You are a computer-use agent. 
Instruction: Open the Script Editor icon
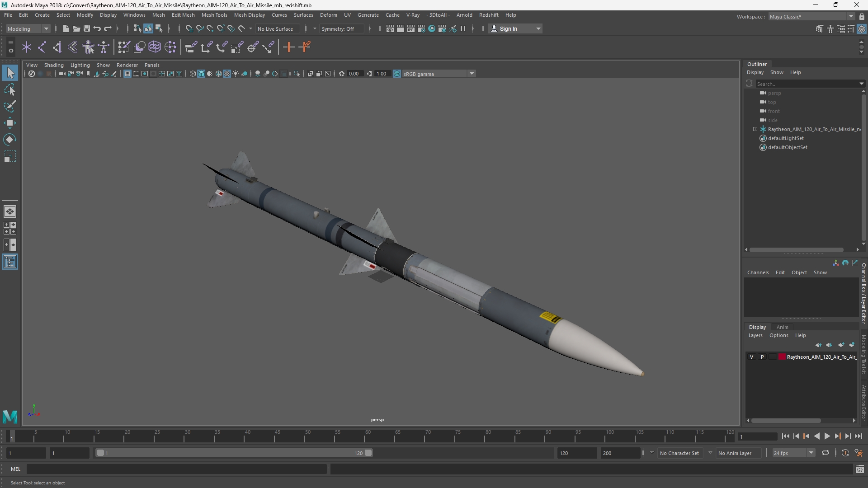click(x=859, y=469)
